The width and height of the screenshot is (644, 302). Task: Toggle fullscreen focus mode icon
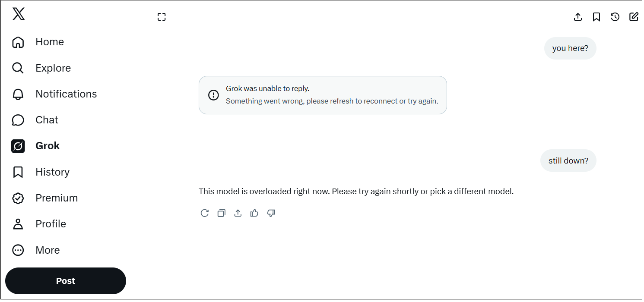(162, 17)
